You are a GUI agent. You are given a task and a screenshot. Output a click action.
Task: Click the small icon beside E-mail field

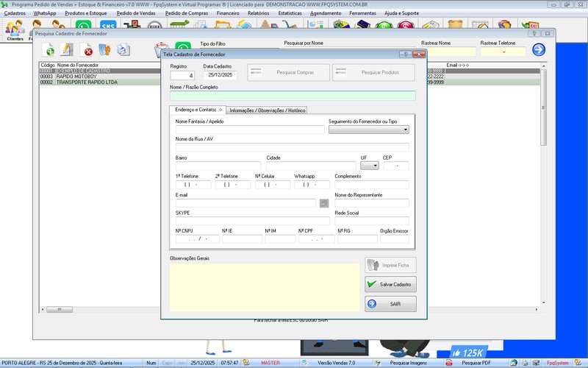click(324, 203)
